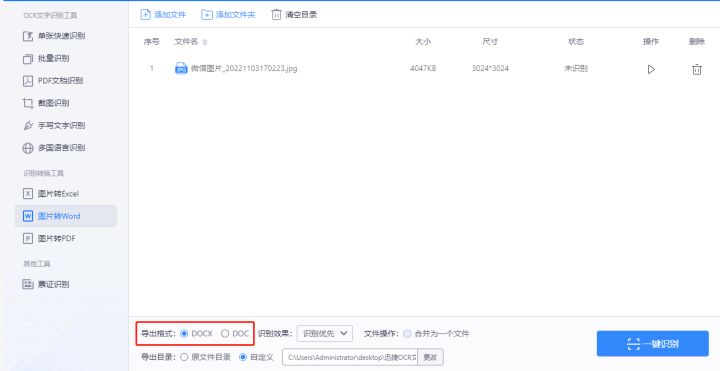The height and width of the screenshot is (371, 720).
Task: Open 批量识别 in sidebar
Action: click(x=65, y=58)
